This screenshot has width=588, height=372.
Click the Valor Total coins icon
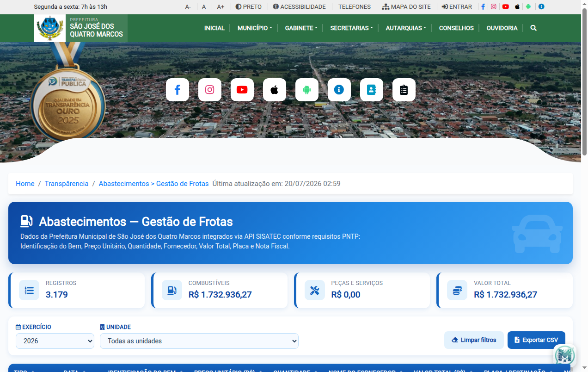(457, 291)
